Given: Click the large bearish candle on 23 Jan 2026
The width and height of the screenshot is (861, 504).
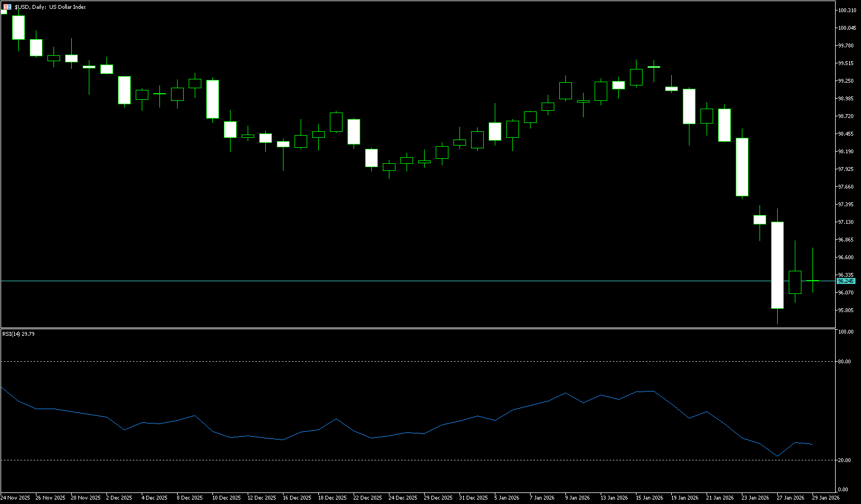Looking at the screenshot, I should point(742,167).
